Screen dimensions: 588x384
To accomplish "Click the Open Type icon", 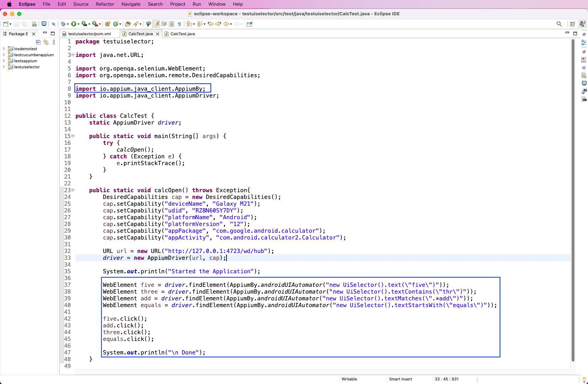I will coord(128,24).
